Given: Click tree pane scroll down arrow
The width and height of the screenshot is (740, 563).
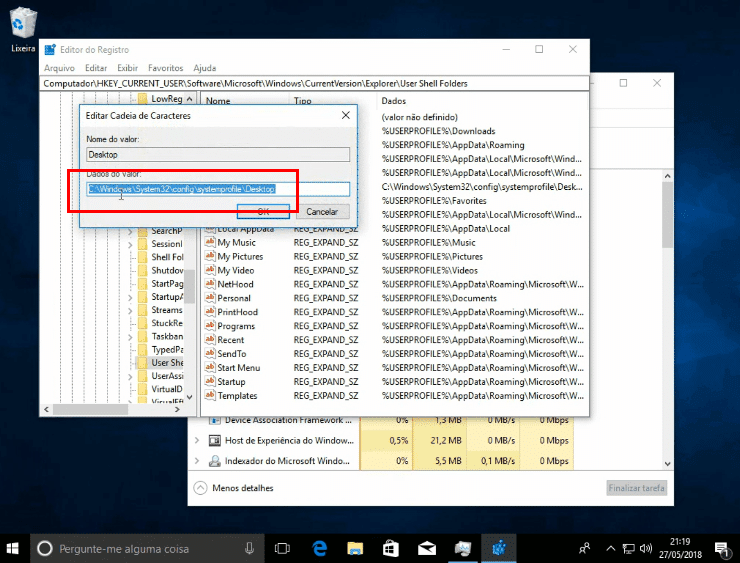Looking at the screenshot, I should click(190, 397).
